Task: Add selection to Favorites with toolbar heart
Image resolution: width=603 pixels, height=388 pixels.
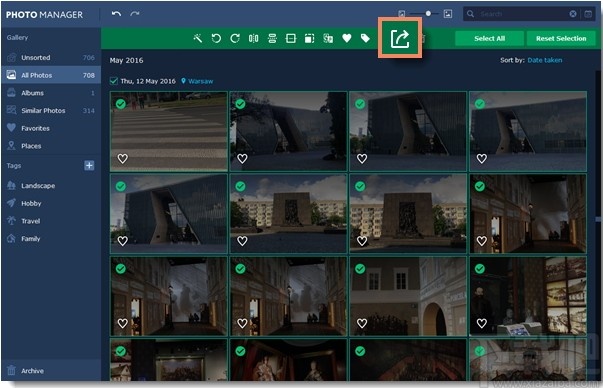Action: (x=347, y=38)
